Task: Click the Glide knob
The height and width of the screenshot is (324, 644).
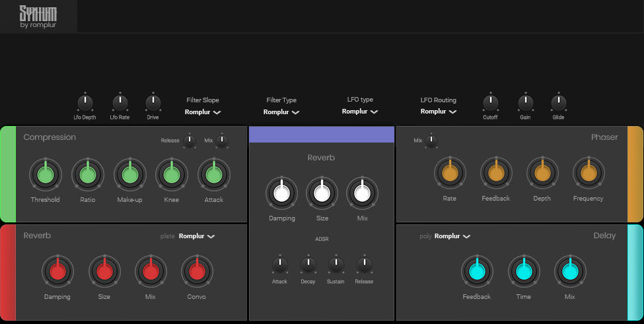Action: (x=559, y=103)
